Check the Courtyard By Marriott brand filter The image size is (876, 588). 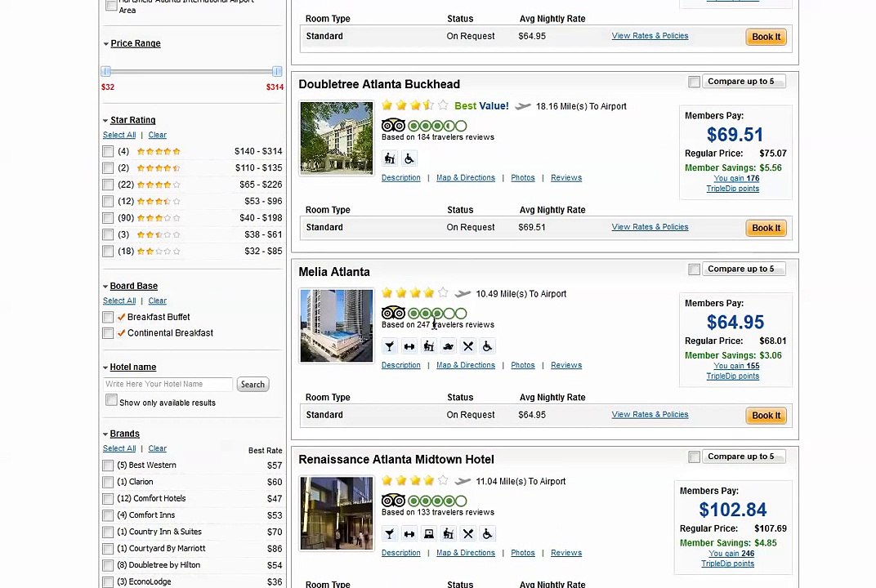click(x=108, y=549)
